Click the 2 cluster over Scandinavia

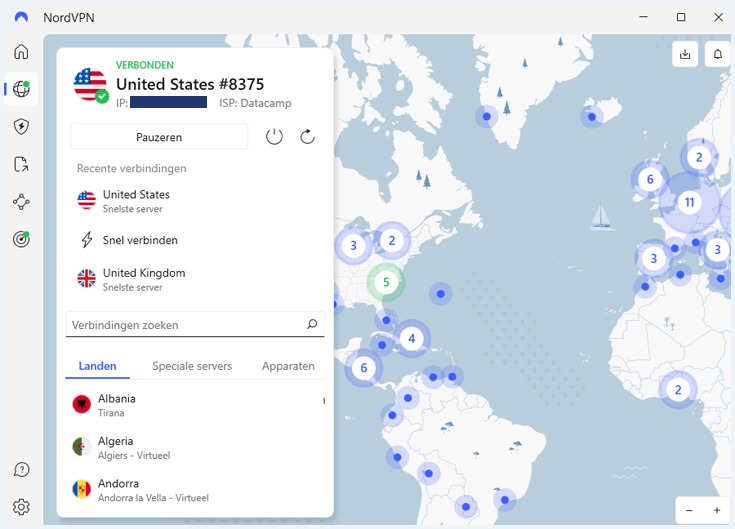tap(699, 157)
